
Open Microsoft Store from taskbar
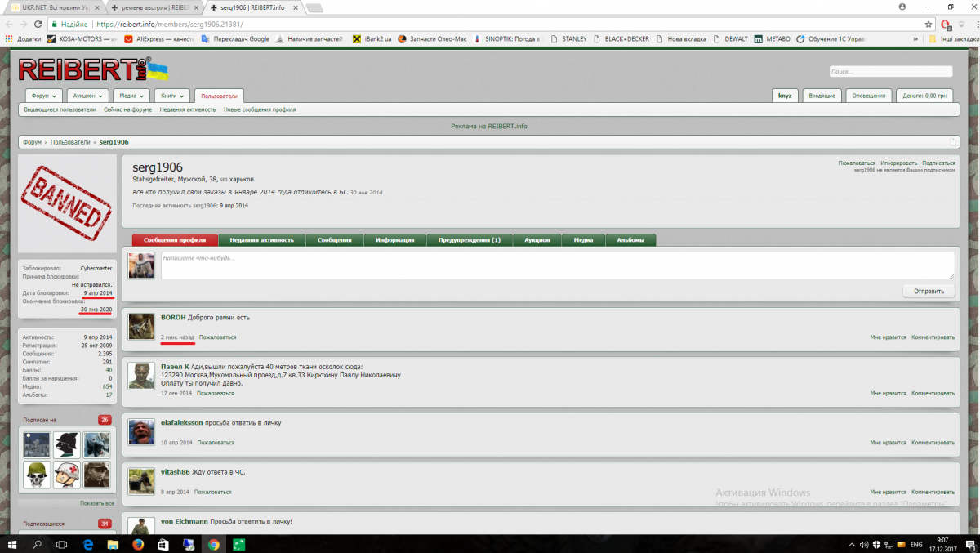pos(163,544)
